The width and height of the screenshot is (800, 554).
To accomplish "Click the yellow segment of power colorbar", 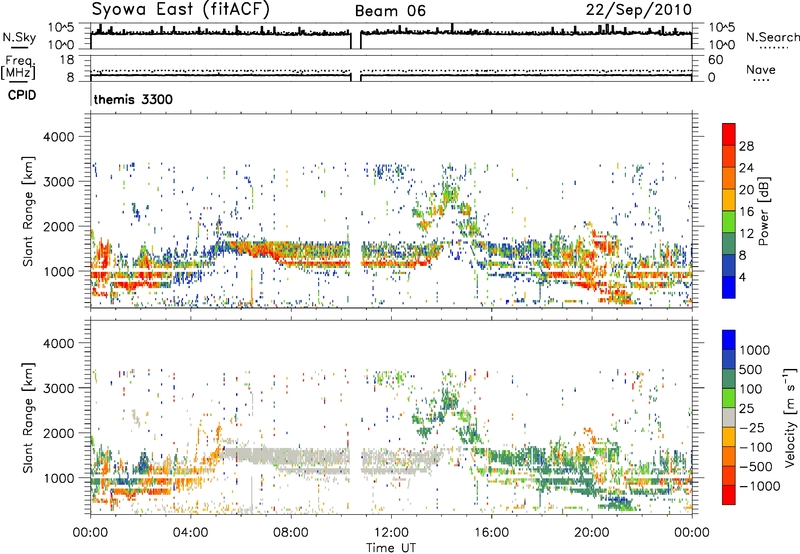I will click(729, 199).
